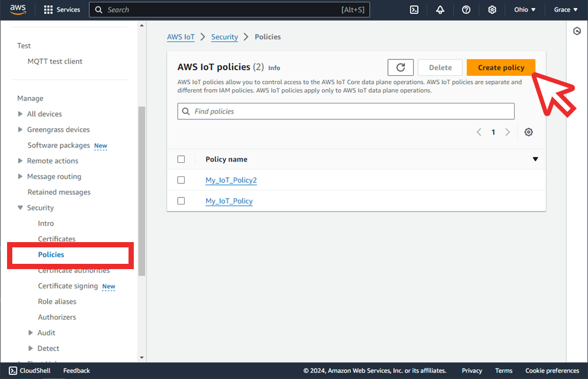Image resolution: width=588 pixels, height=379 pixels.
Task: Open the Ohio region dropdown
Action: coord(525,10)
